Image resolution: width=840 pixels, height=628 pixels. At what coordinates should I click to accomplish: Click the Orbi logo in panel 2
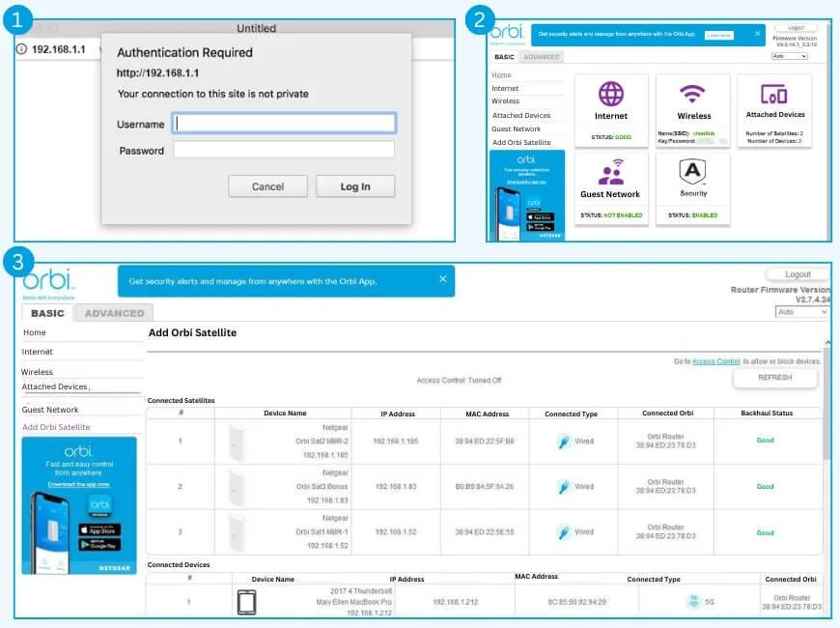click(506, 31)
